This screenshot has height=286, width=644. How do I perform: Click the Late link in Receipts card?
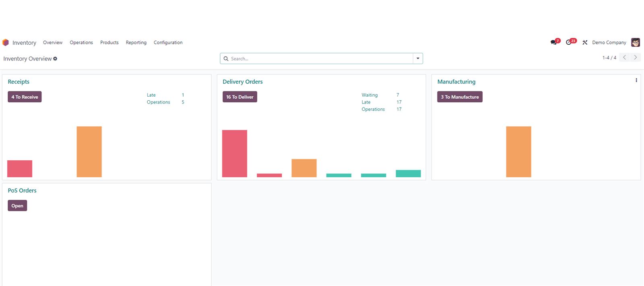click(151, 95)
